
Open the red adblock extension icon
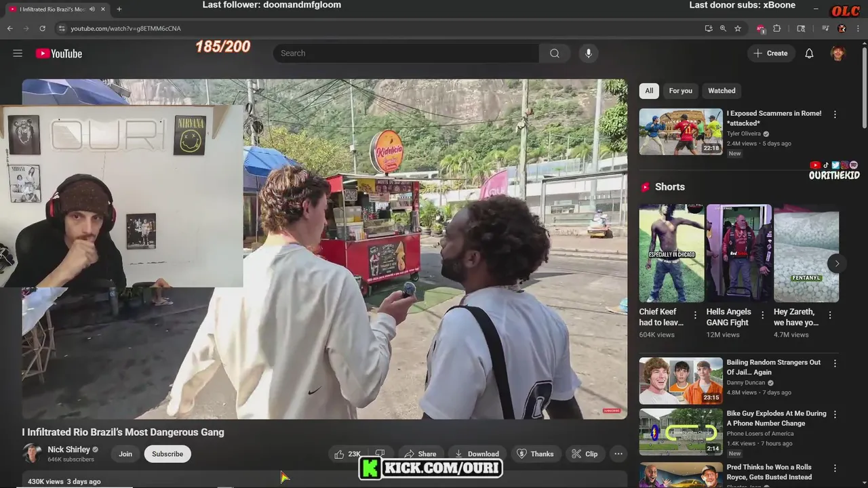click(x=761, y=28)
